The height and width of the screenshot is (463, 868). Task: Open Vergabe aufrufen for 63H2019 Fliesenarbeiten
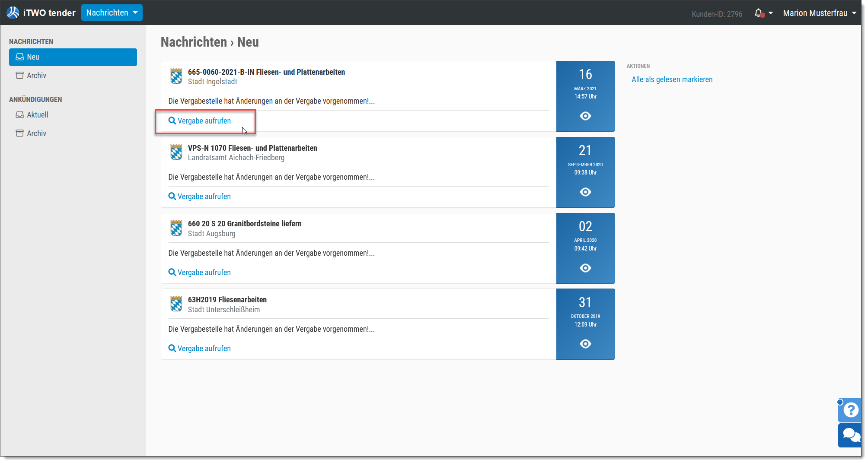click(x=200, y=349)
